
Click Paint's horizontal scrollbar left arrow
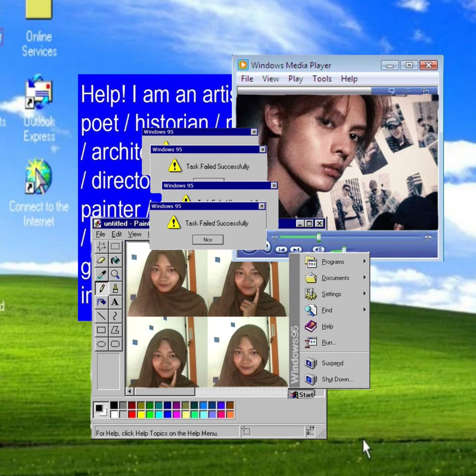[130, 391]
